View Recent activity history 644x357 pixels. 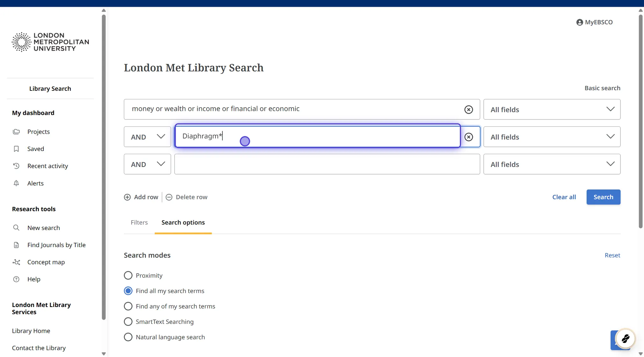(x=47, y=166)
